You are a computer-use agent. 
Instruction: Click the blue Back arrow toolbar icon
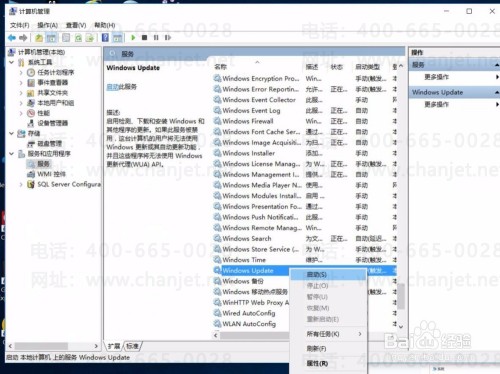12,38
